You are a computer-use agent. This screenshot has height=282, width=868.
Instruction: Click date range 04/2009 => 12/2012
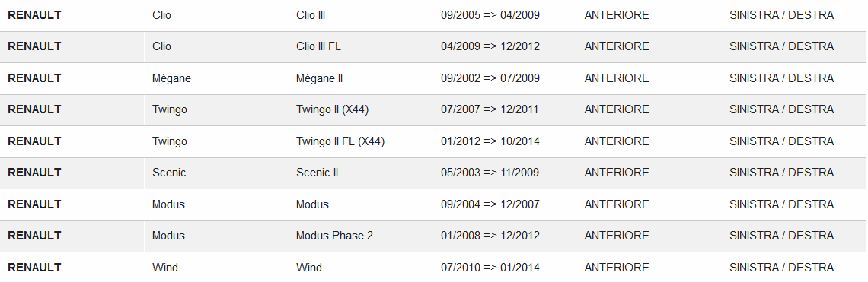[490, 46]
